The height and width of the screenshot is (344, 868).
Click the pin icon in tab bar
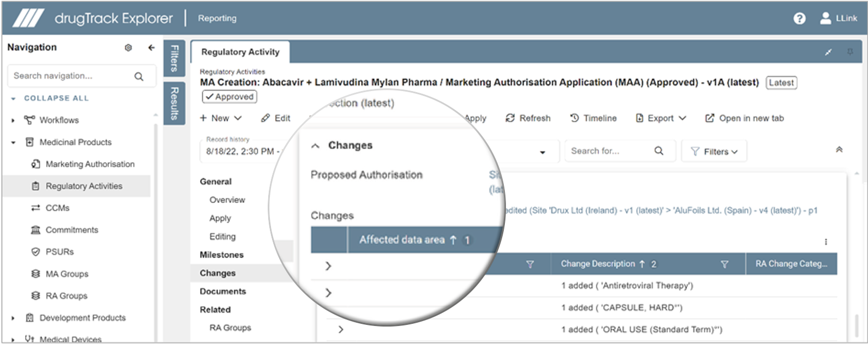click(850, 52)
